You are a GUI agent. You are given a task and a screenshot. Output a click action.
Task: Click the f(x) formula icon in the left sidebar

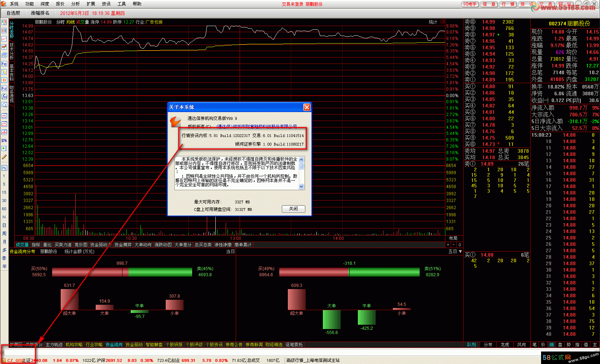pos(4,97)
